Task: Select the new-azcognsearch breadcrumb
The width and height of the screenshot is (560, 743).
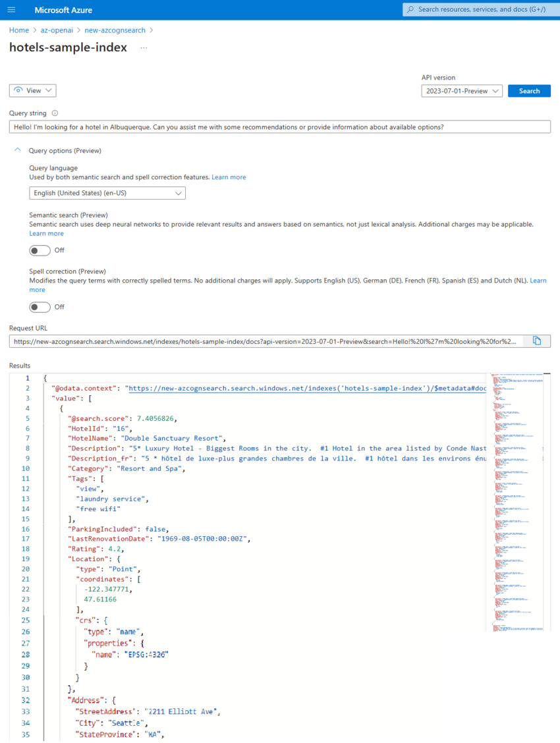Action: point(115,30)
